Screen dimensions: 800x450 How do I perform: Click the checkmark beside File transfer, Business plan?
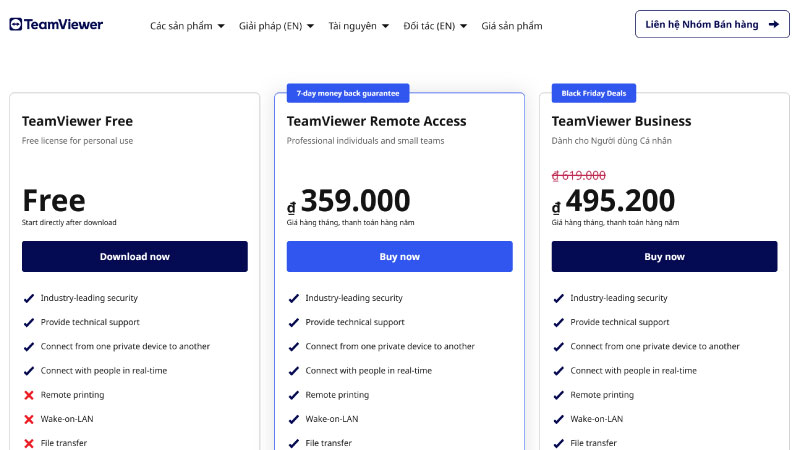click(x=559, y=443)
